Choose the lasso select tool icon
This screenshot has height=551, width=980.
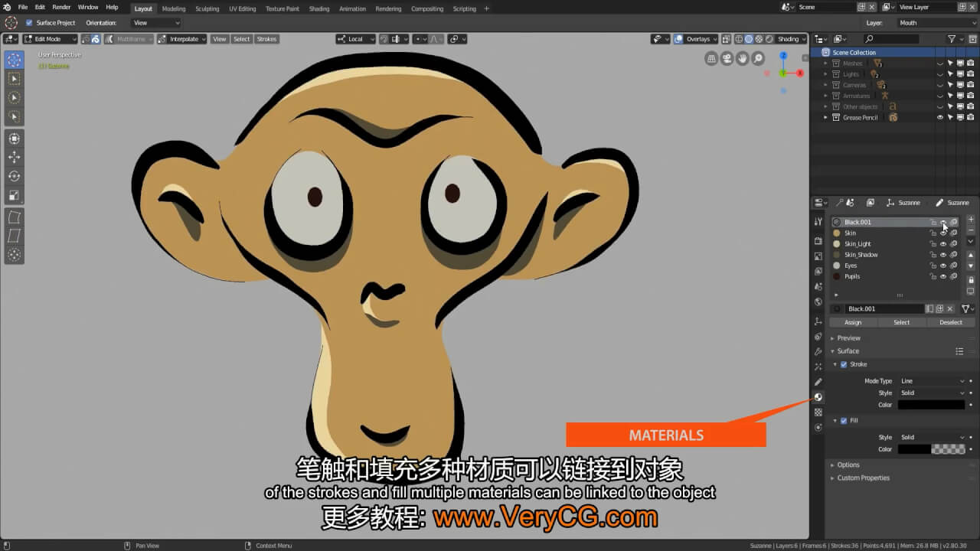14,117
